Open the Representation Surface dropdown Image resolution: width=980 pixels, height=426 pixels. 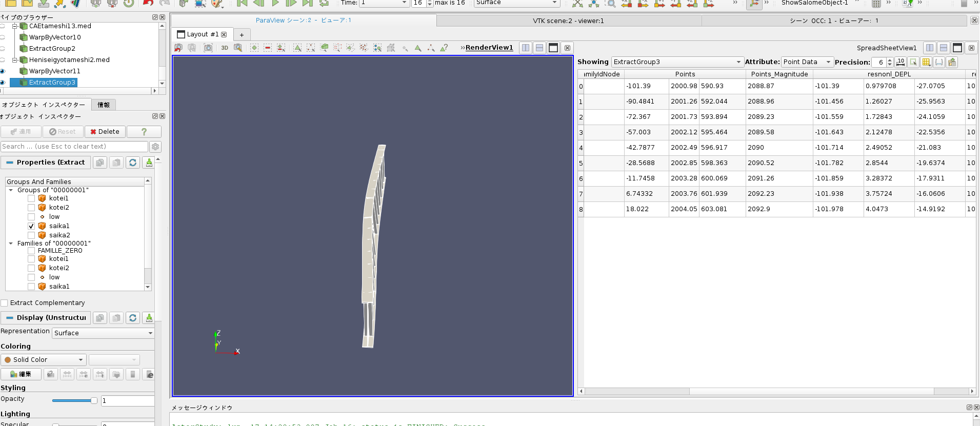103,333
